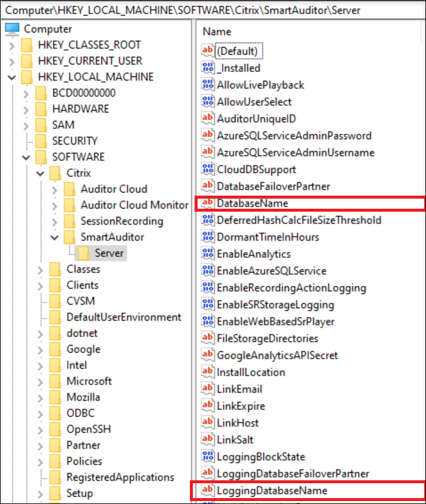The height and width of the screenshot is (504, 426).
Task: Click the folder icon of the Server key
Action: pyautogui.click(x=84, y=253)
